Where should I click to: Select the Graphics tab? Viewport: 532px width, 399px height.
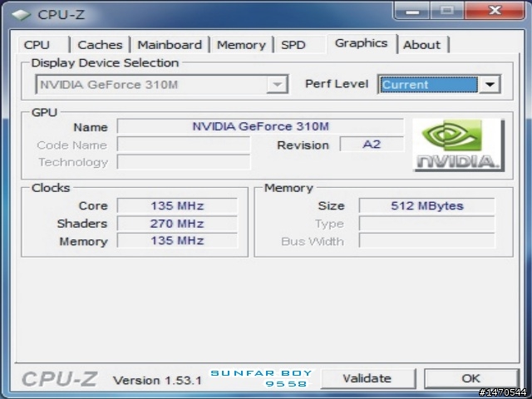[362, 43]
